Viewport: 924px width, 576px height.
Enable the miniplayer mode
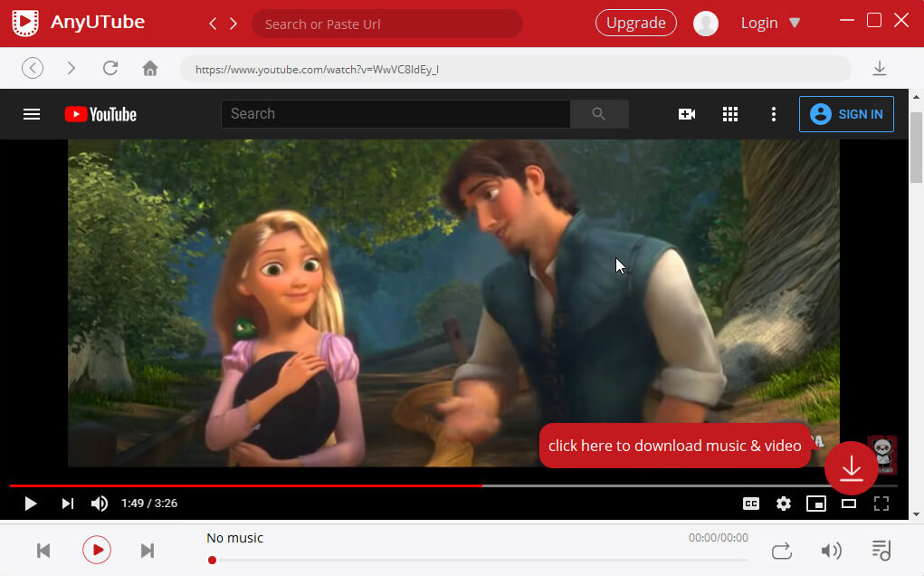tap(816, 504)
